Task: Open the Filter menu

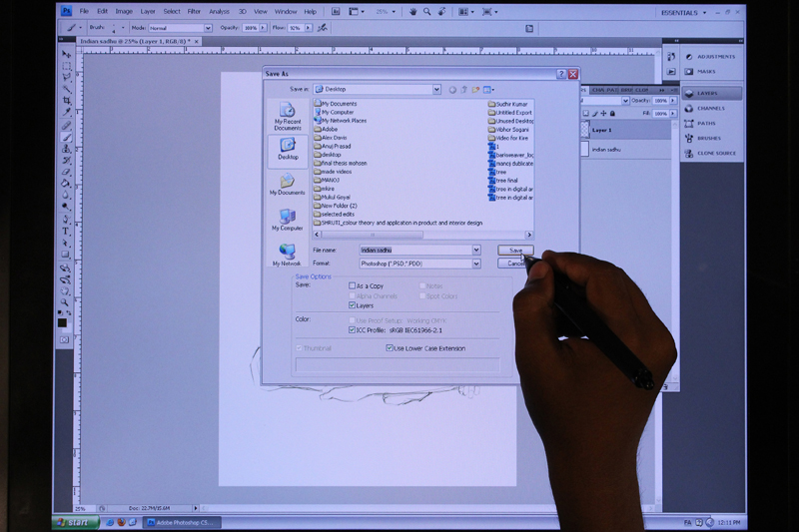Action: pyautogui.click(x=194, y=11)
